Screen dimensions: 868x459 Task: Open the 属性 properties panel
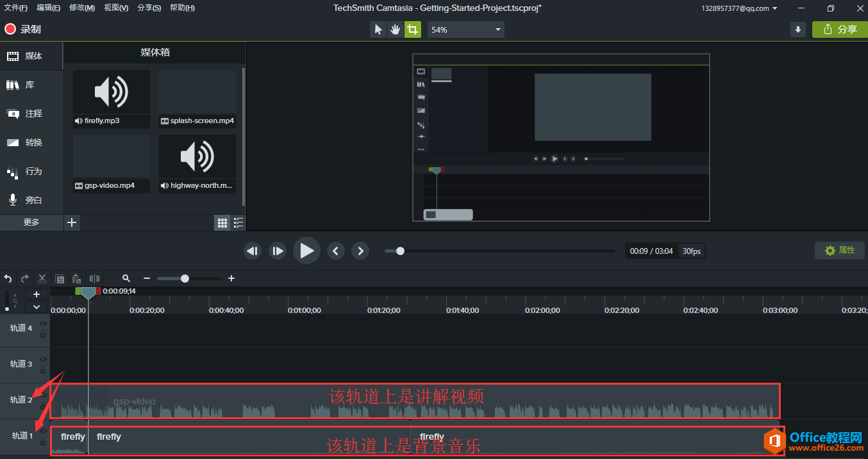click(x=840, y=250)
